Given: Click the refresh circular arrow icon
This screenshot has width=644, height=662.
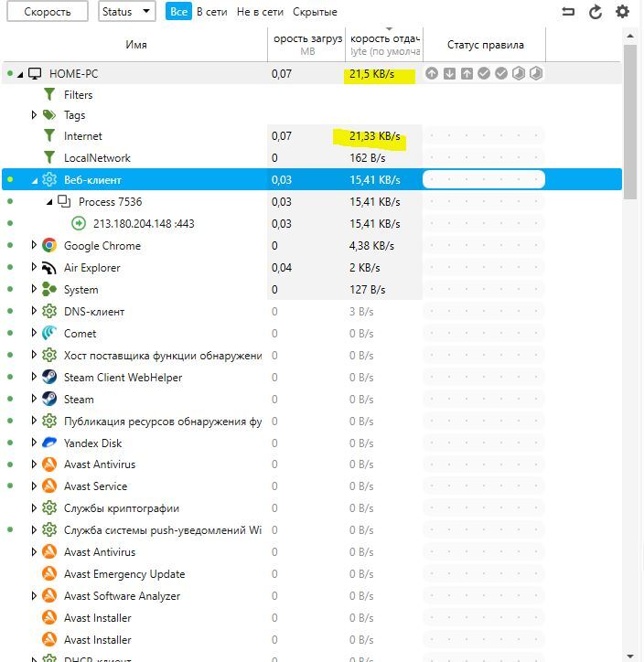Looking at the screenshot, I should (x=596, y=12).
